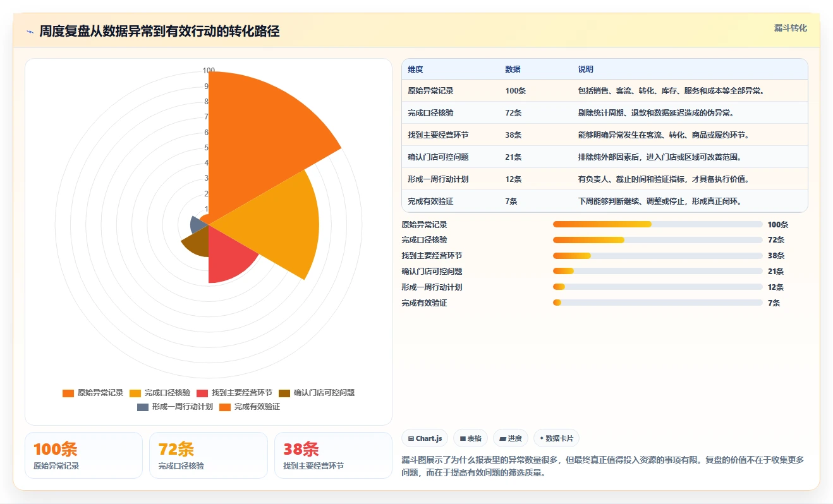Click the description starting 能够明确异常发生

(663, 135)
